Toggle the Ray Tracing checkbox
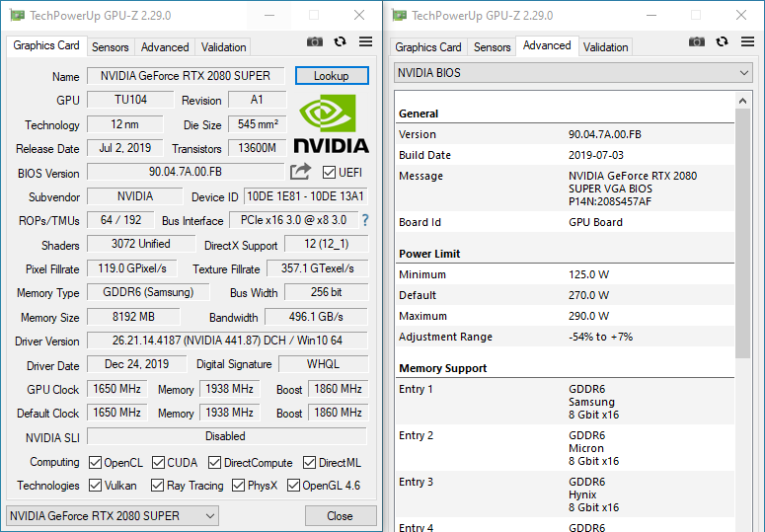 157,486
